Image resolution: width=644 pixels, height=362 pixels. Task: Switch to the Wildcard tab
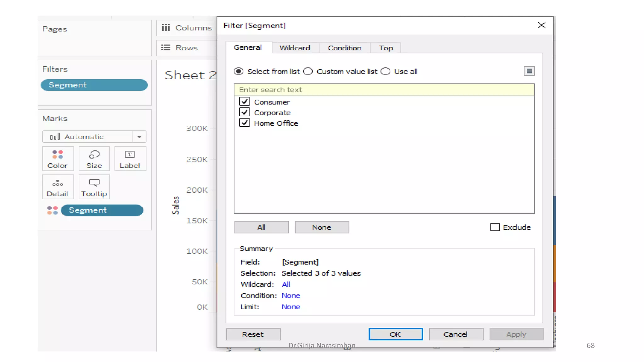tap(295, 48)
